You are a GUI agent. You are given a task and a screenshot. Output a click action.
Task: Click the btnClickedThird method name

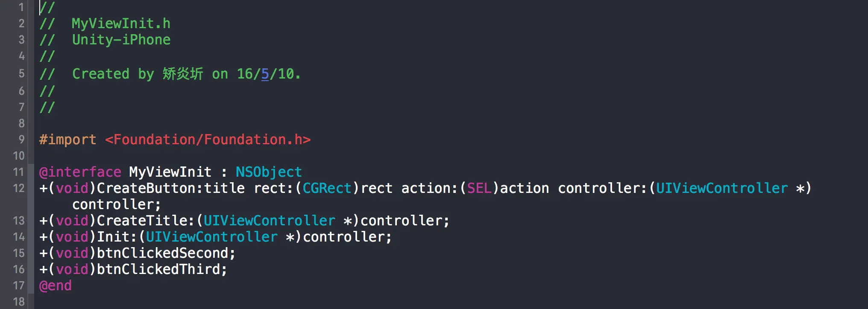click(x=158, y=269)
